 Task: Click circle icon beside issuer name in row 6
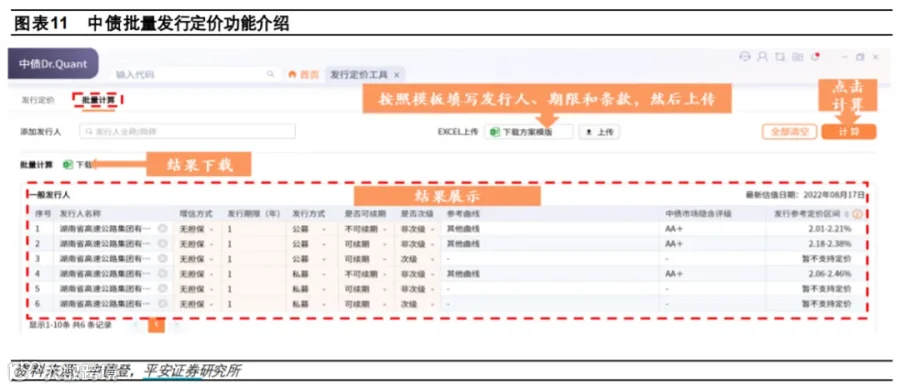(x=163, y=304)
